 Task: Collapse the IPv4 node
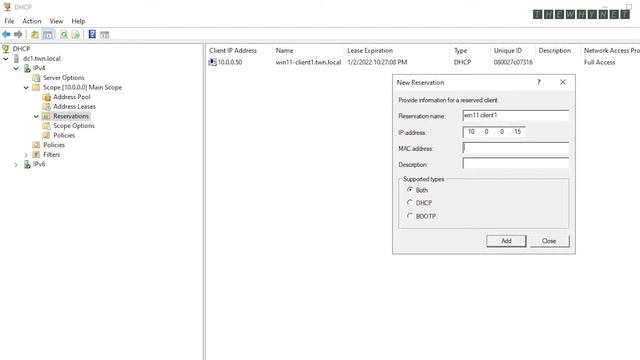tap(16, 68)
